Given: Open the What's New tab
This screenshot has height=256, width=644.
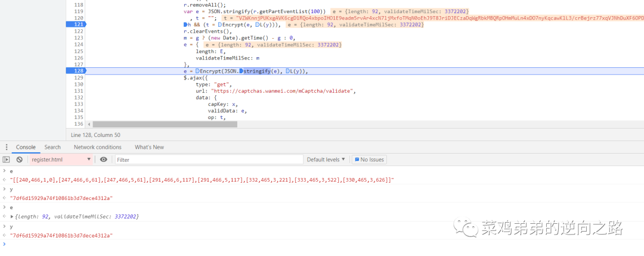Looking at the screenshot, I should coord(149,147).
